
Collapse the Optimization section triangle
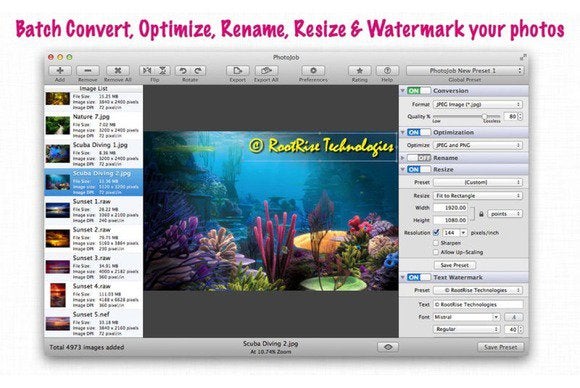[x=403, y=132]
